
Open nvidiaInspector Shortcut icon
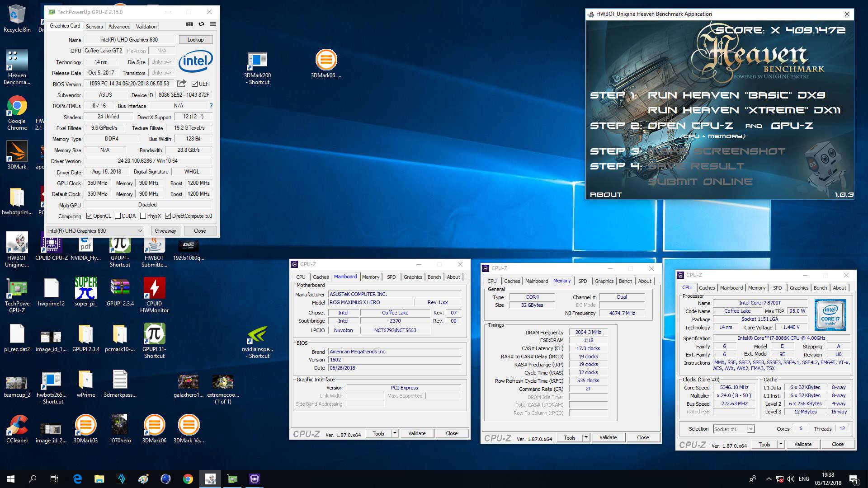(x=257, y=342)
